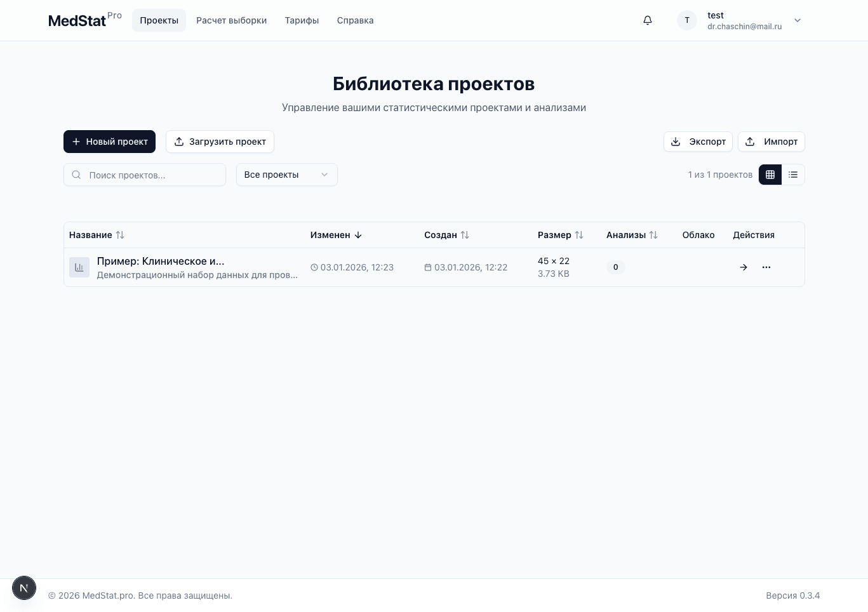Open the Все проекты filter dropdown
Screen dimensions: 868x612
(x=287, y=175)
